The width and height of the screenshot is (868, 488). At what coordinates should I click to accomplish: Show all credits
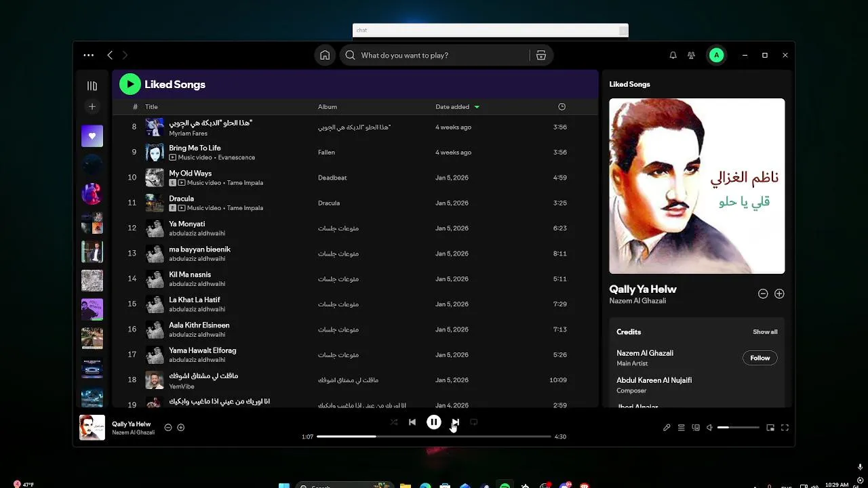click(765, 332)
